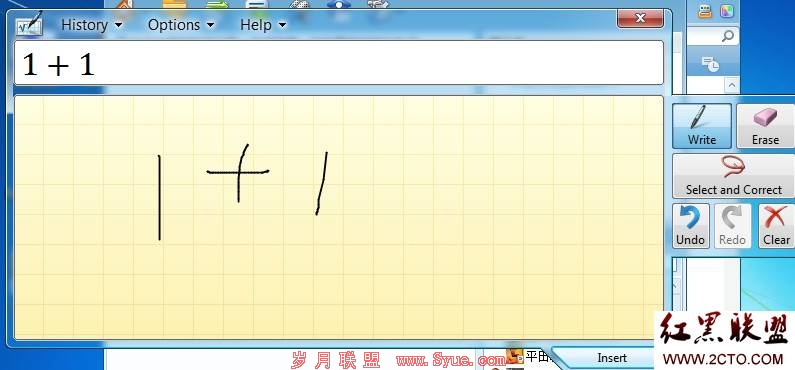Click the scroll up arrow at right
Screen dimensions: 795x370
pos(731,85)
